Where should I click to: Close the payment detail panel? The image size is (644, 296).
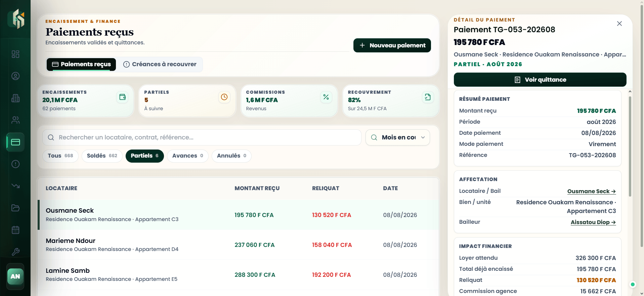point(619,24)
